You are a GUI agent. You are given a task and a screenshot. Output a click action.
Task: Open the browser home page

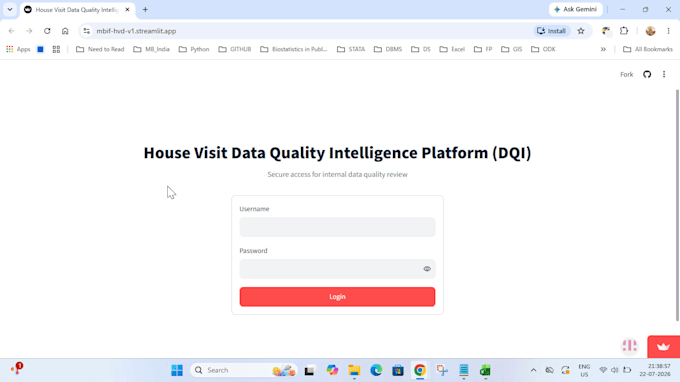(x=65, y=31)
